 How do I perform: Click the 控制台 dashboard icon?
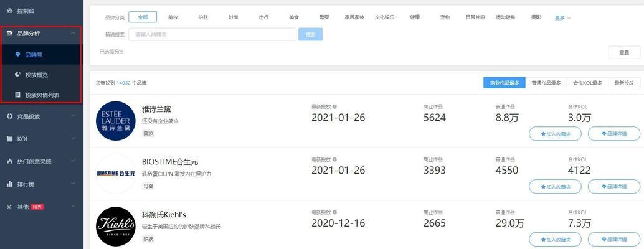point(10,11)
